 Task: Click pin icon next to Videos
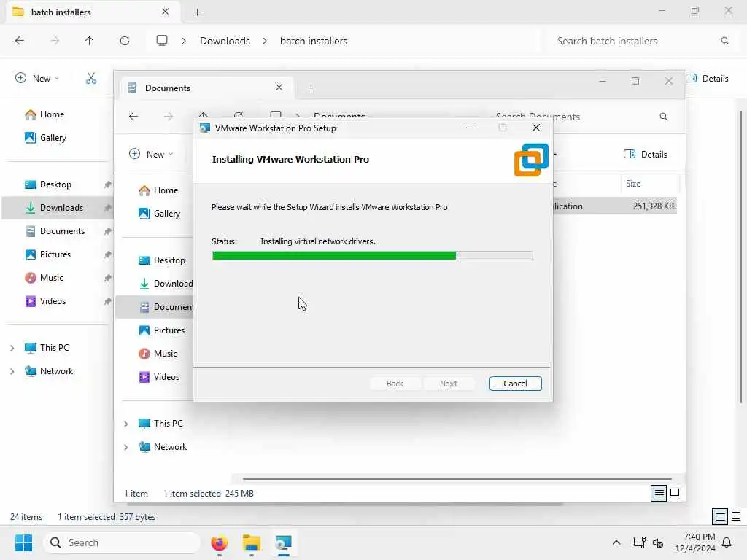click(108, 301)
